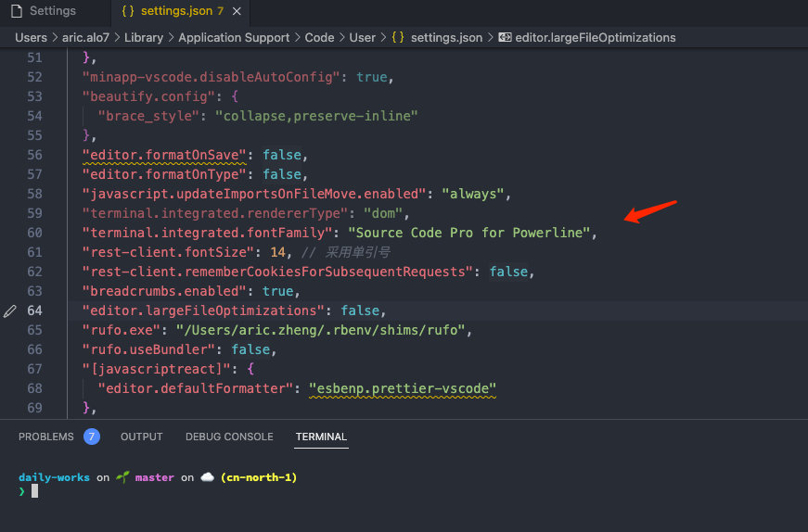
Task: Click the cloud icon in terminal prompt
Action: tap(207, 477)
